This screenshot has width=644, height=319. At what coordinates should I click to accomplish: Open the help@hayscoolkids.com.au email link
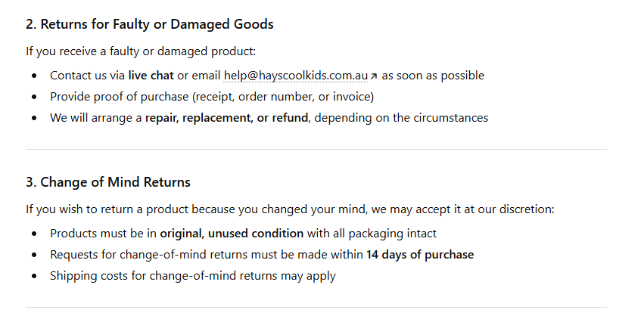pos(295,76)
